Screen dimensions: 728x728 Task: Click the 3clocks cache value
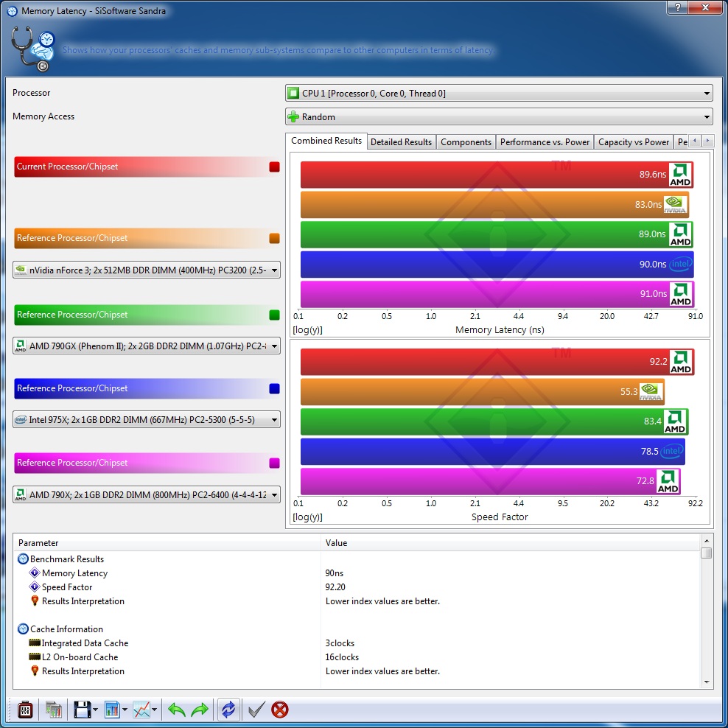[340, 643]
